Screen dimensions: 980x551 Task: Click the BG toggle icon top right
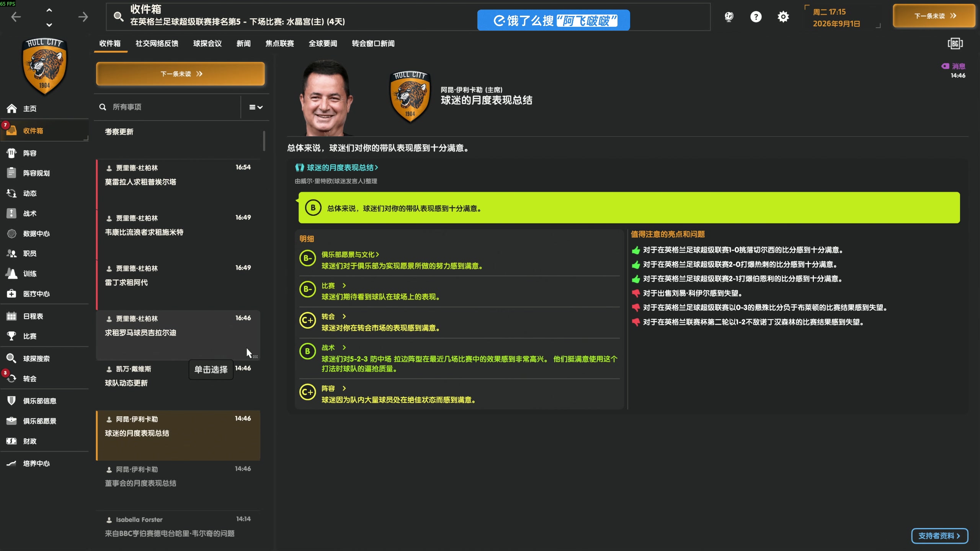pyautogui.click(x=955, y=44)
